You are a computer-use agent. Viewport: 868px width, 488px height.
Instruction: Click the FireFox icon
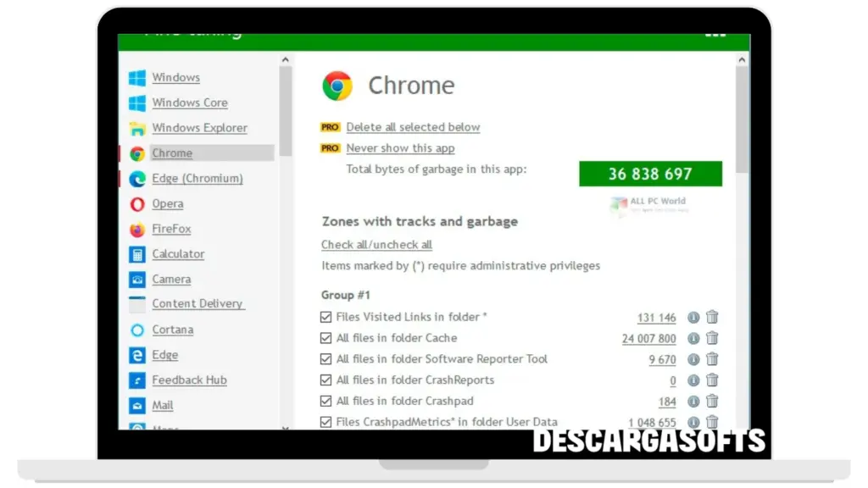(137, 229)
